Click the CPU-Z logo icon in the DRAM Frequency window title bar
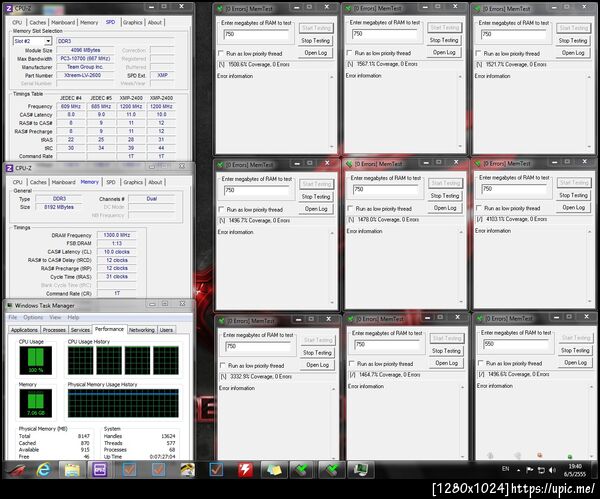Viewport: 600px width, 499px height. 10,168
